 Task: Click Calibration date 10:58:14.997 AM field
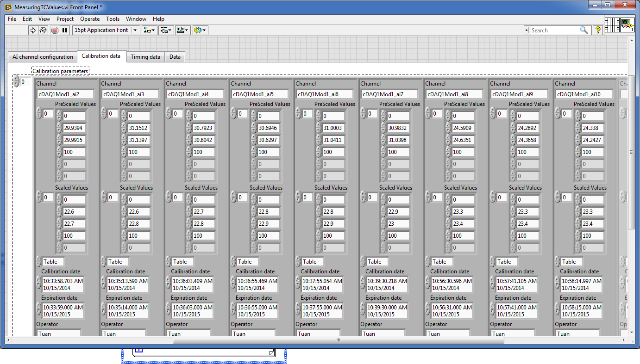[582, 284]
